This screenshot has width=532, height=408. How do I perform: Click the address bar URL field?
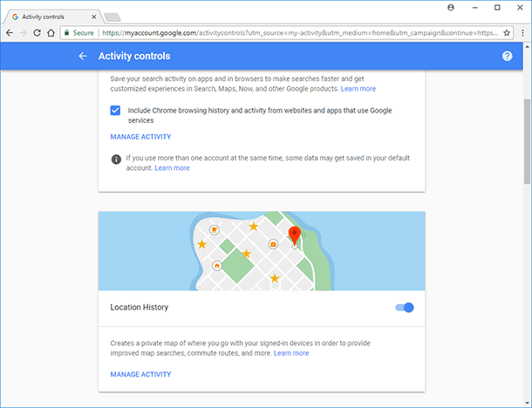pyautogui.click(x=300, y=33)
